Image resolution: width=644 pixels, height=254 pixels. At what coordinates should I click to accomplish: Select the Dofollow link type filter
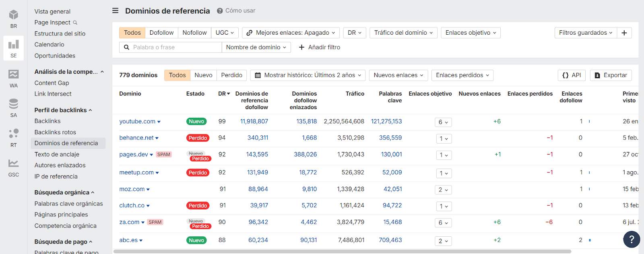[x=161, y=33]
